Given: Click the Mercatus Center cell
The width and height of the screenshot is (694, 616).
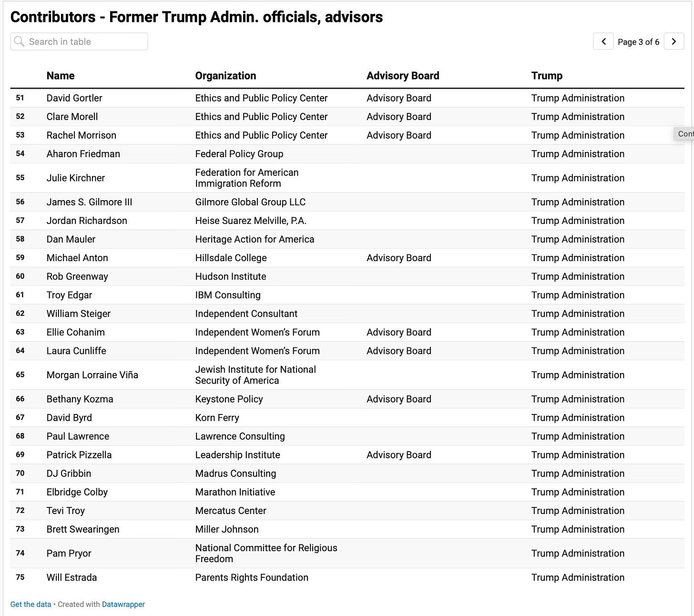Looking at the screenshot, I should (231, 511).
